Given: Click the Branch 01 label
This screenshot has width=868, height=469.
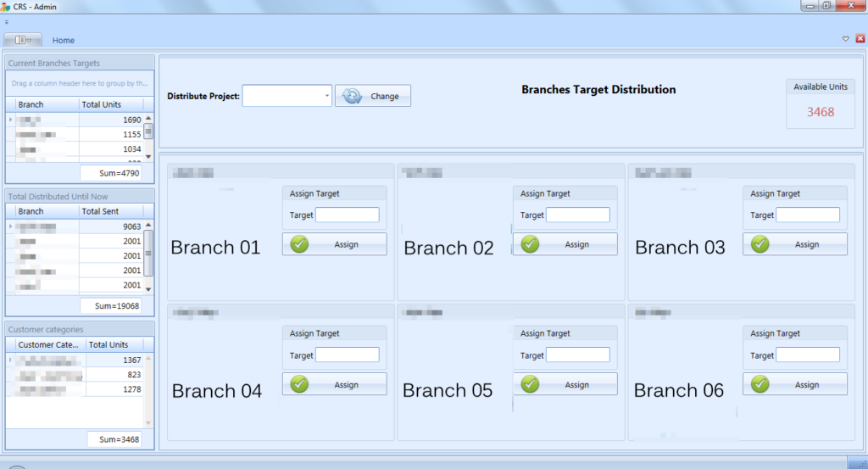Looking at the screenshot, I should (x=215, y=248).
